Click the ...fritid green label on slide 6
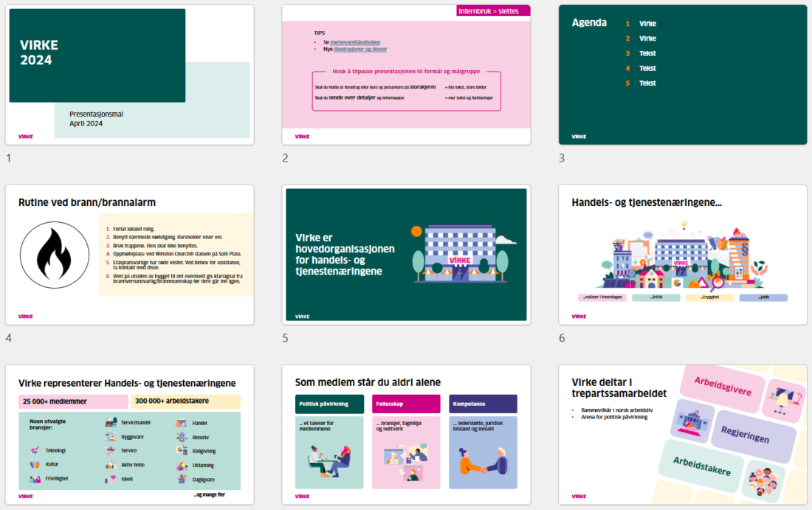 656,297
